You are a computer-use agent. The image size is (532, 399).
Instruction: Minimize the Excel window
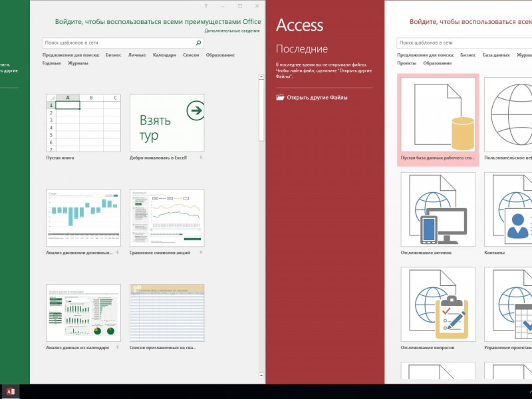point(223,6)
